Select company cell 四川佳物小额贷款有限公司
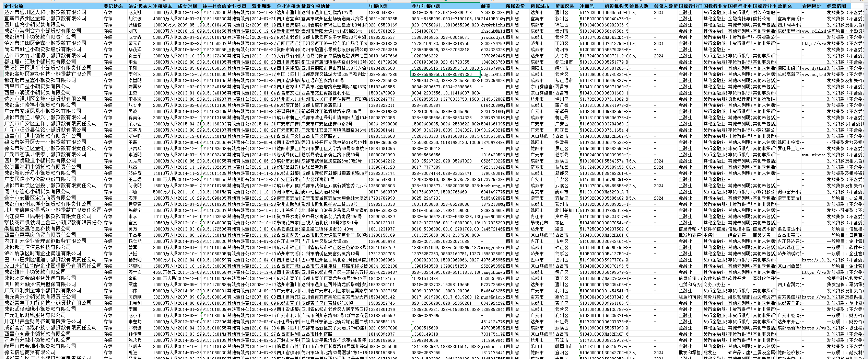Viewport: 868px width, 359px height. 35,25
